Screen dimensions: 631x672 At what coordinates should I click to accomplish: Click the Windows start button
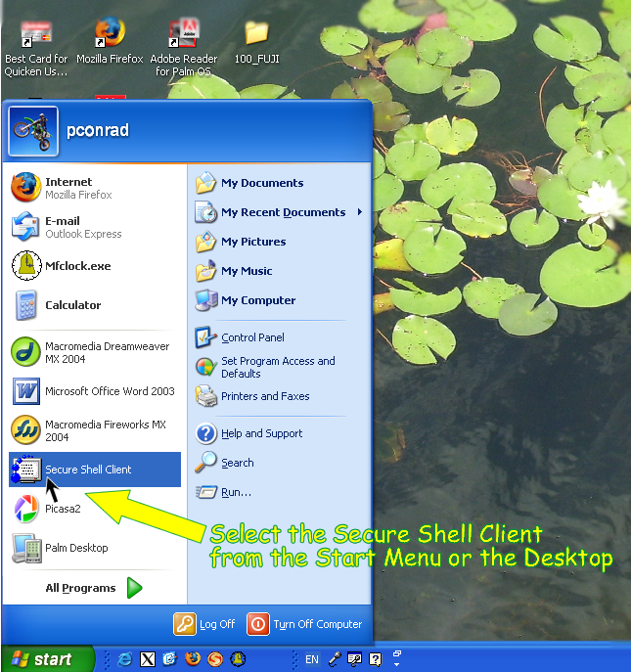(x=47, y=658)
